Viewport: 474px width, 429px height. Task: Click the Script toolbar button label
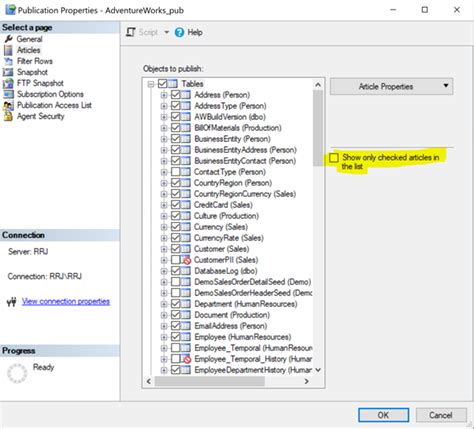148,32
